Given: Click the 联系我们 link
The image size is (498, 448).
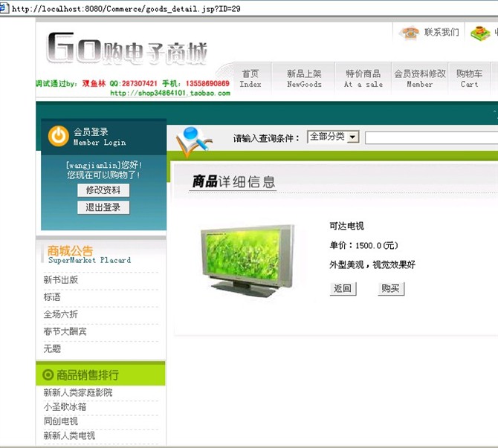Looking at the screenshot, I should pos(442,33).
